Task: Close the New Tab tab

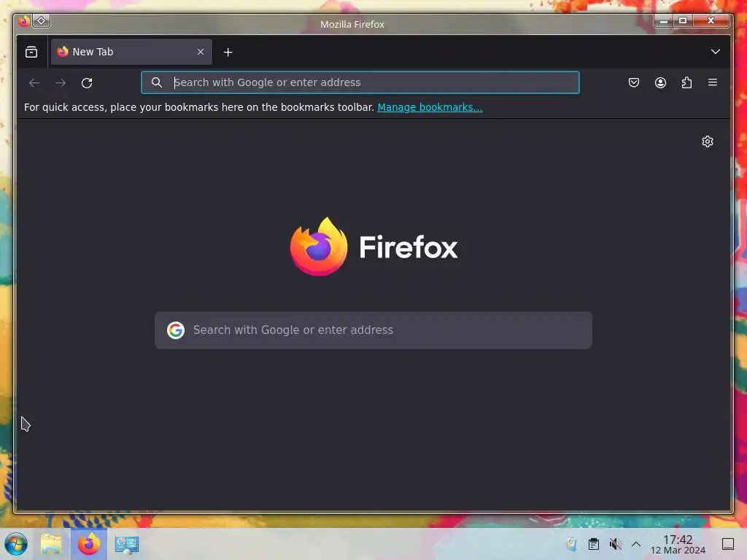Action: pos(201,52)
